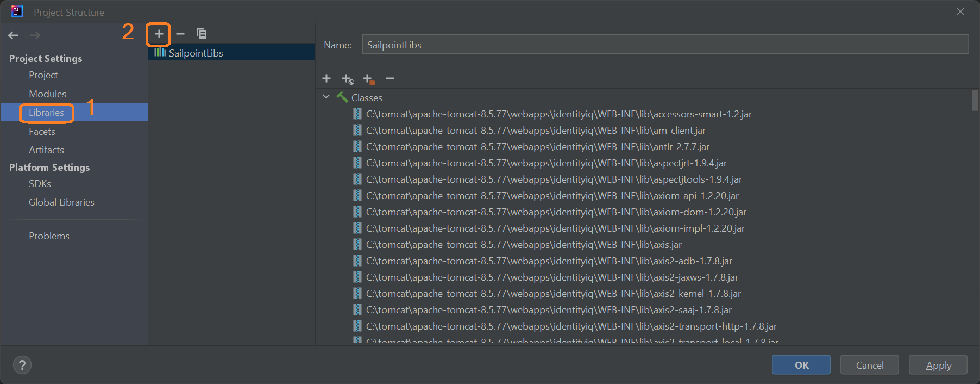Add root from URL icon
The width and height of the screenshot is (980, 384).
pos(348,79)
